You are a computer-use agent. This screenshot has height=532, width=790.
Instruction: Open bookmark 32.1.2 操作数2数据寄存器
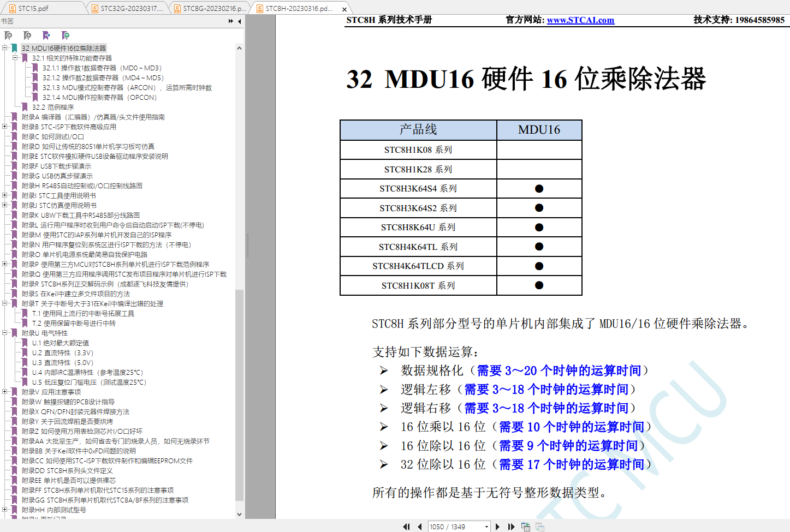(103, 78)
